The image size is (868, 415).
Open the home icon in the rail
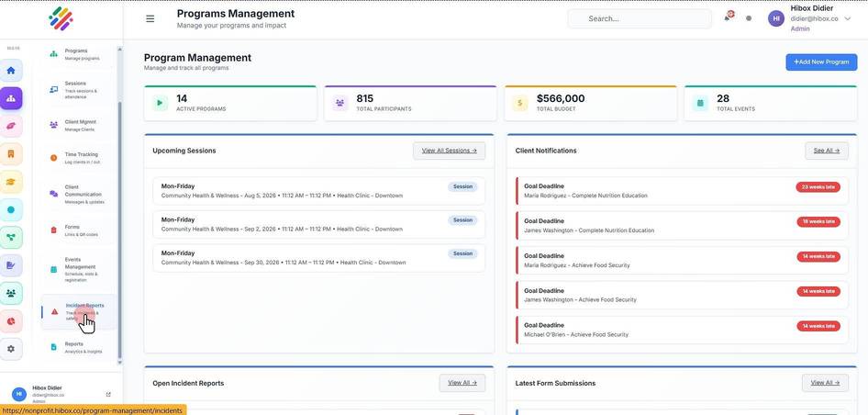(11, 71)
